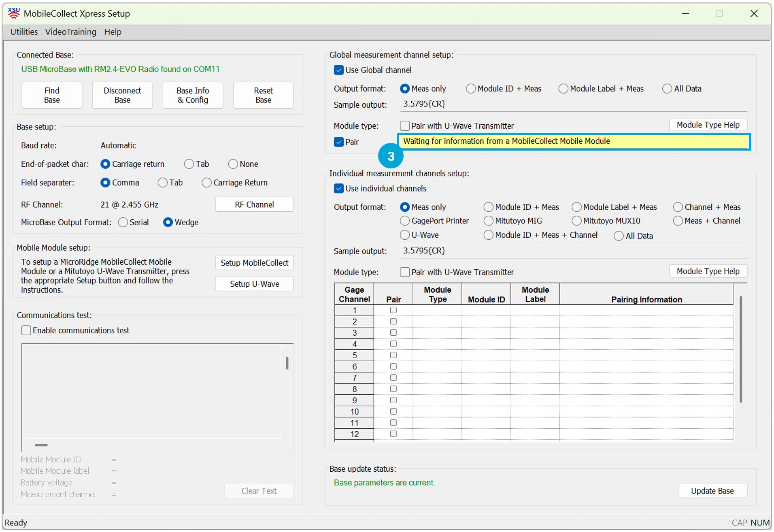Select the Meas + Channel output format
The height and width of the screenshot is (532, 774).
tap(678, 221)
